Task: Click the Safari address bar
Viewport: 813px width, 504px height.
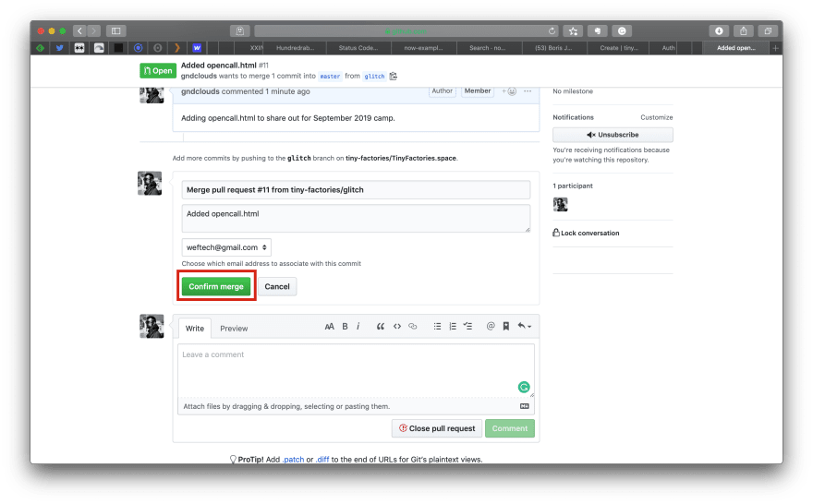Action: pyautogui.click(x=405, y=31)
